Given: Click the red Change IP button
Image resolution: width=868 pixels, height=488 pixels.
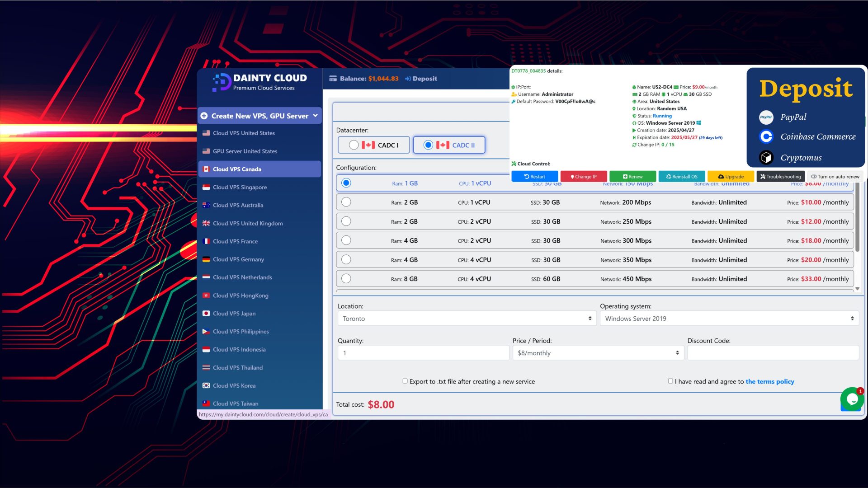Looking at the screenshot, I should pyautogui.click(x=583, y=177).
